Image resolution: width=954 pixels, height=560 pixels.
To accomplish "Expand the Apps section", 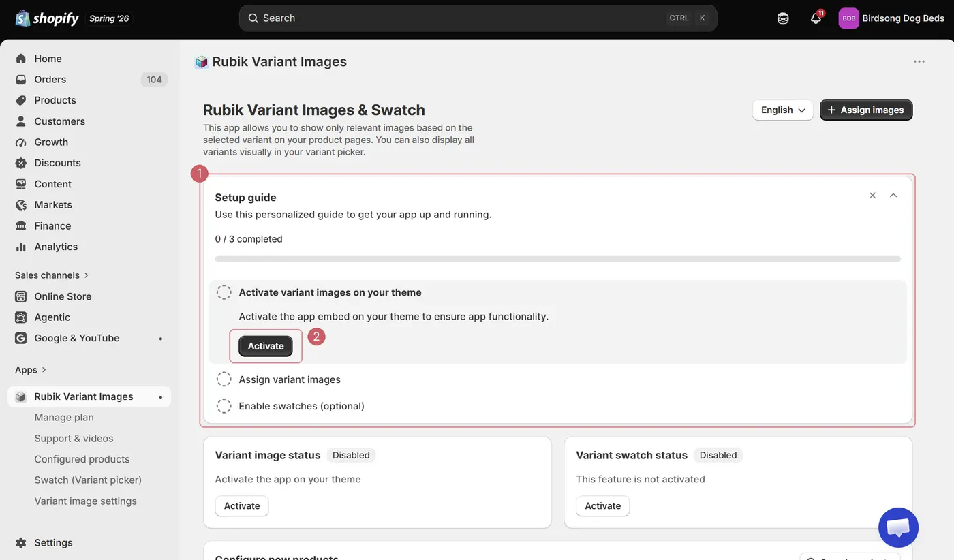I will (x=31, y=370).
